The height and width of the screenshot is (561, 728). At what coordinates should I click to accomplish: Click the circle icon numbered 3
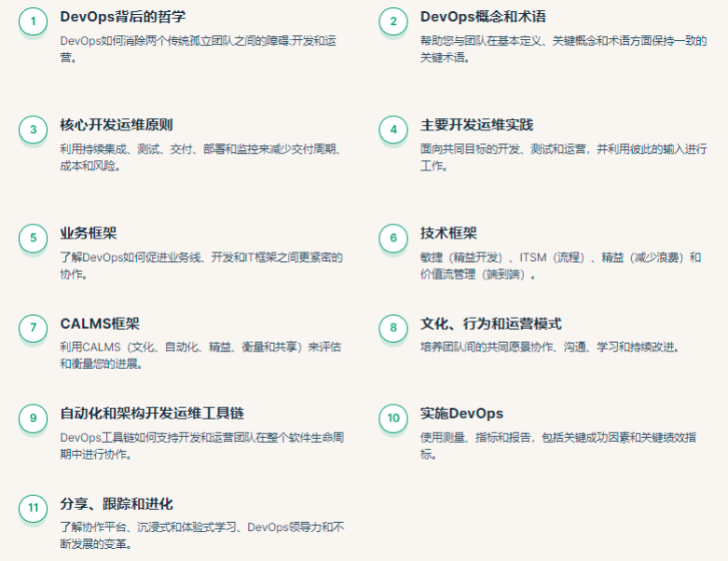click(x=34, y=130)
